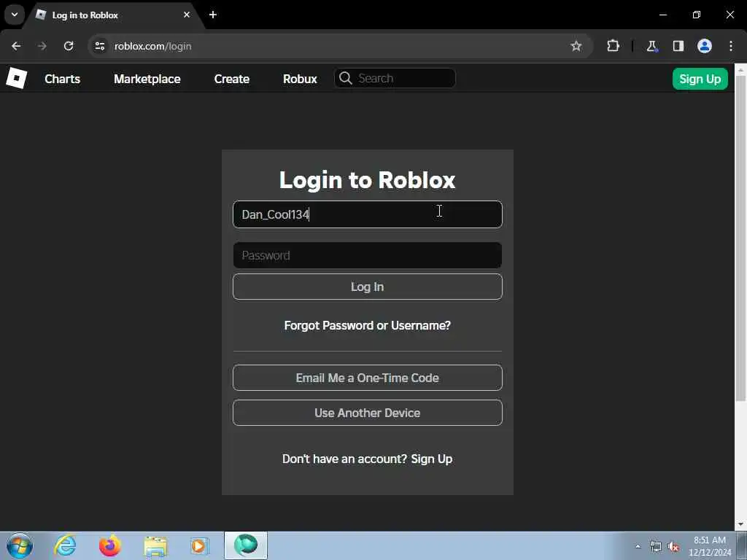Bookmark this page with the star icon
The height and width of the screenshot is (560, 747).
tap(576, 46)
